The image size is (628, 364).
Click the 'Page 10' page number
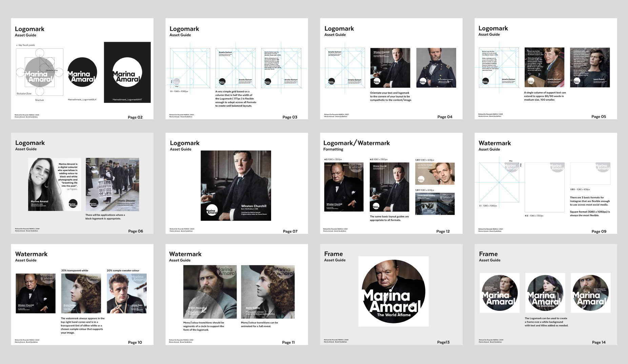135,342
